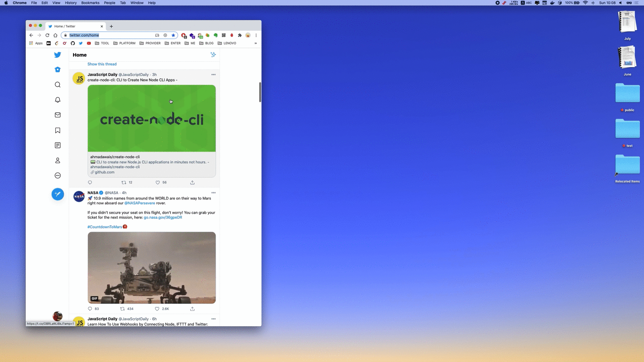Screen dimensions: 644x362
Task: Retweet the NASA tweet with 434 retweets
Action: point(122,309)
